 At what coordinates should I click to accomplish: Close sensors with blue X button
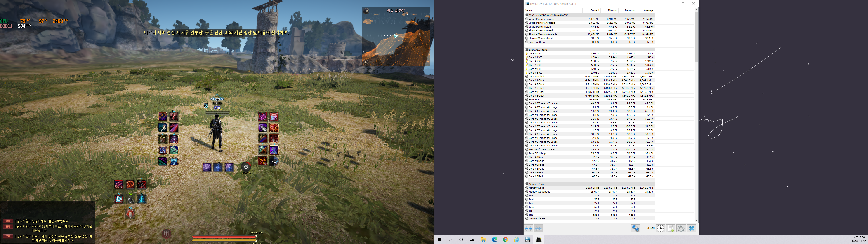pyautogui.click(x=692, y=228)
